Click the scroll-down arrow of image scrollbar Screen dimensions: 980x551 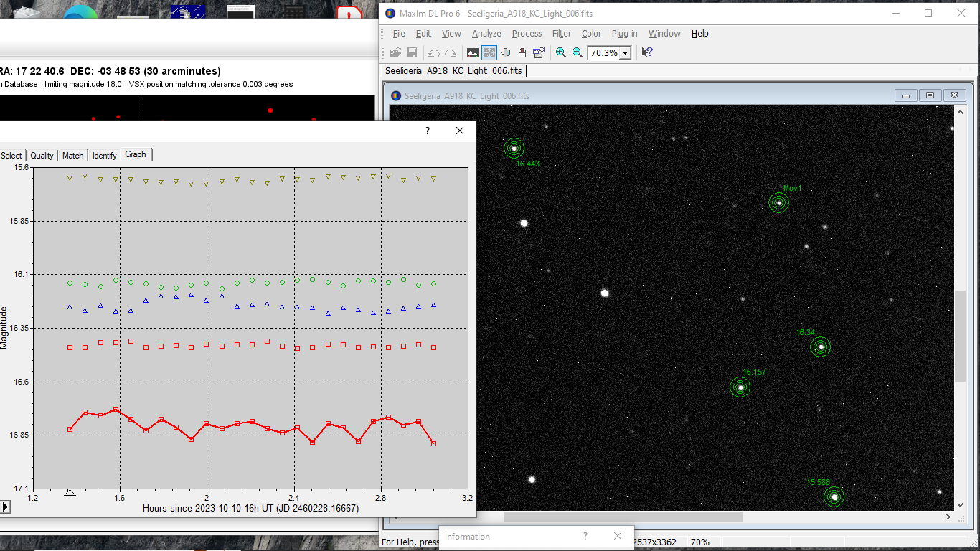960,504
